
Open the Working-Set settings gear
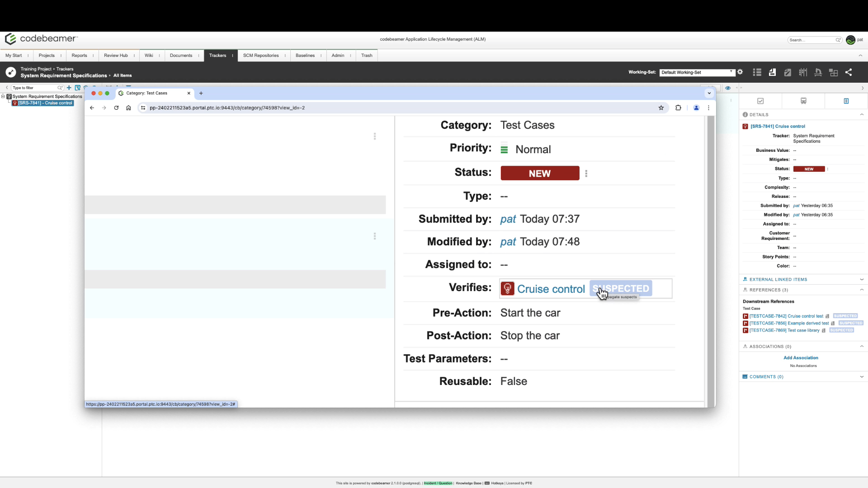pos(740,72)
